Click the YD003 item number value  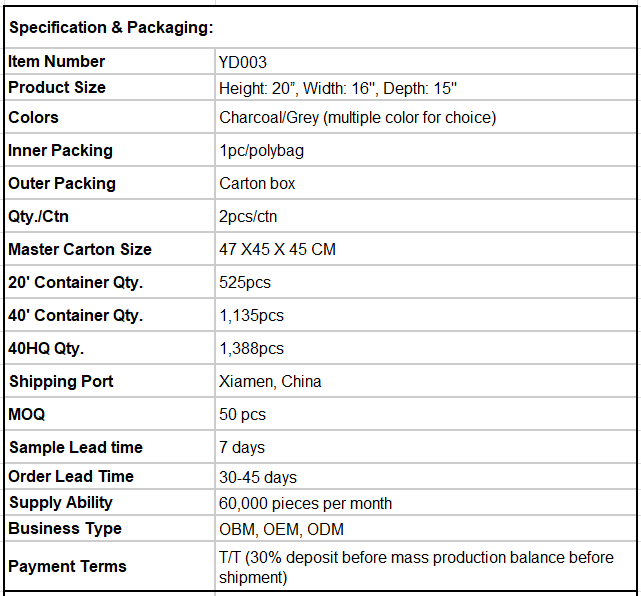pos(243,62)
